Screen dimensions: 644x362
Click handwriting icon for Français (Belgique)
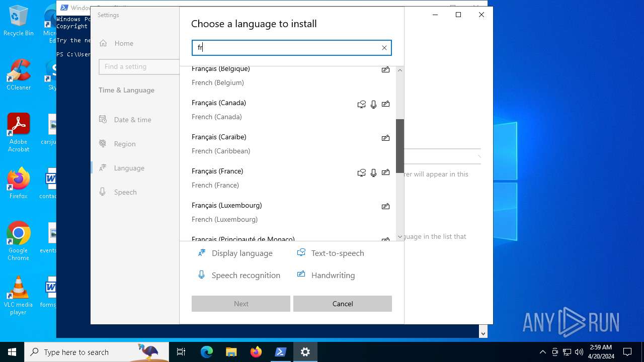pos(385,70)
